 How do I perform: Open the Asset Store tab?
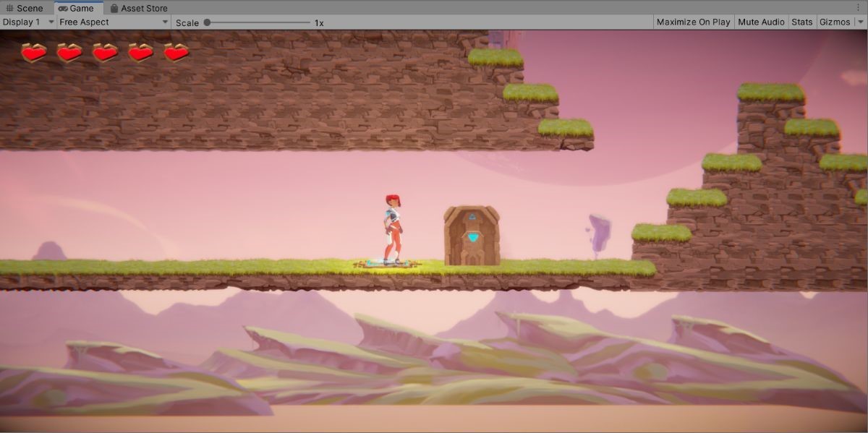click(x=139, y=8)
